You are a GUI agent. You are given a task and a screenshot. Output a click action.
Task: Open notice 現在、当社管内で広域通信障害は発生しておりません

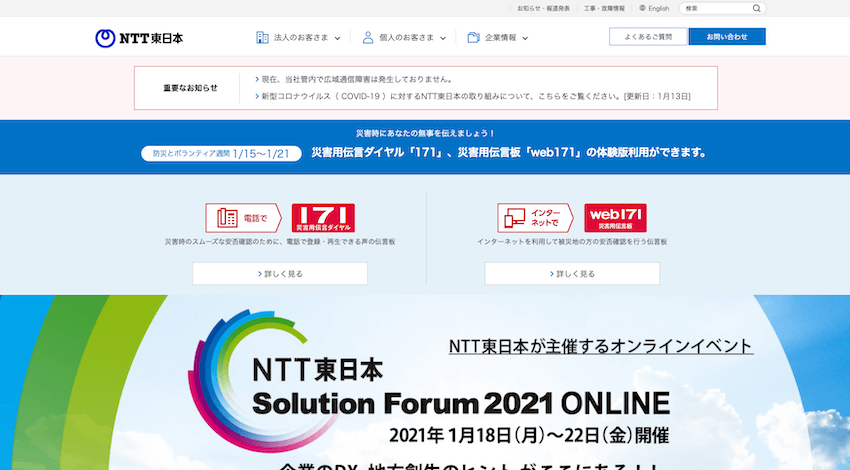(354, 79)
